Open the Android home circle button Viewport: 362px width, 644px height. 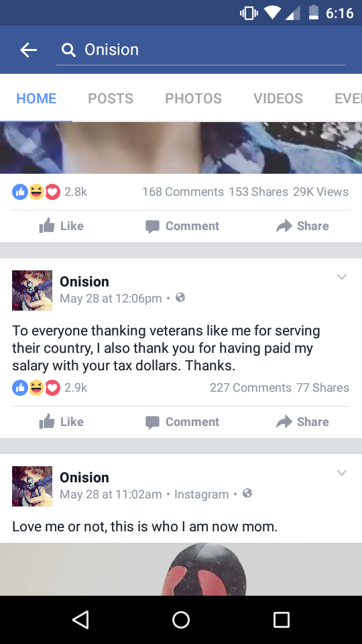click(x=180, y=620)
